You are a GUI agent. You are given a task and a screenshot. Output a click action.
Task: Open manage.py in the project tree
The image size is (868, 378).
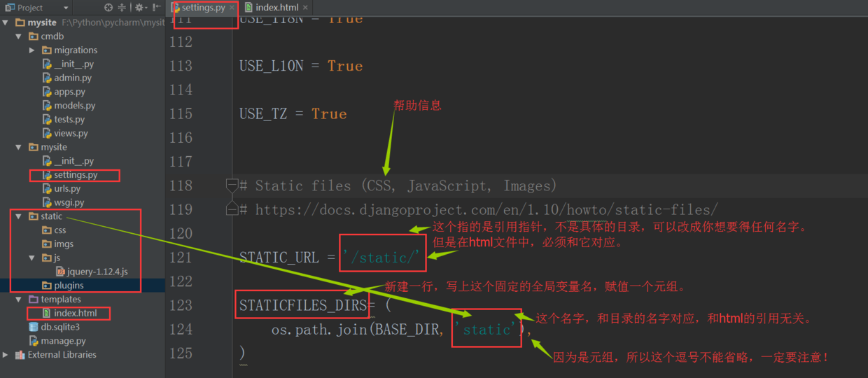(57, 341)
